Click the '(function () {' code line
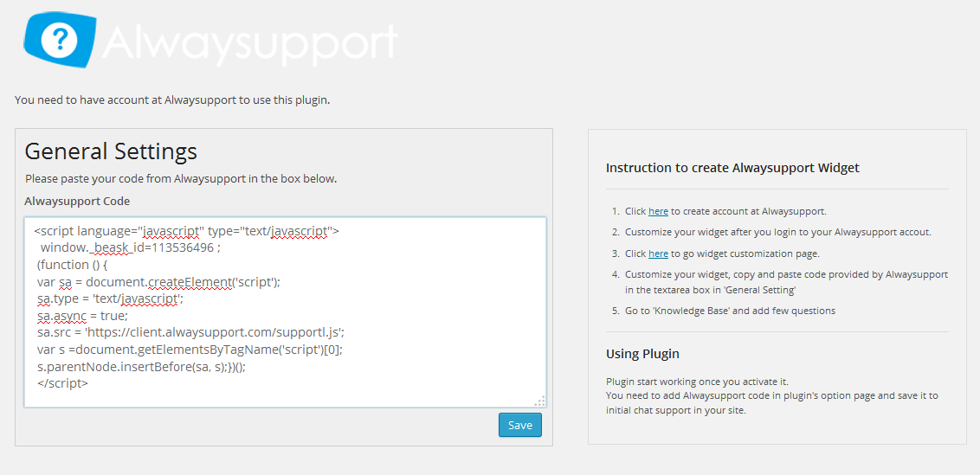980x475 pixels. (x=73, y=265)
